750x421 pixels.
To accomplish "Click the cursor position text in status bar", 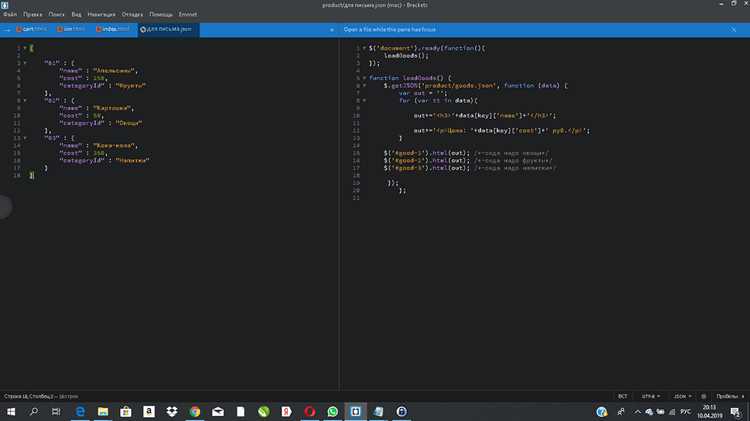I will pos(28,396).
